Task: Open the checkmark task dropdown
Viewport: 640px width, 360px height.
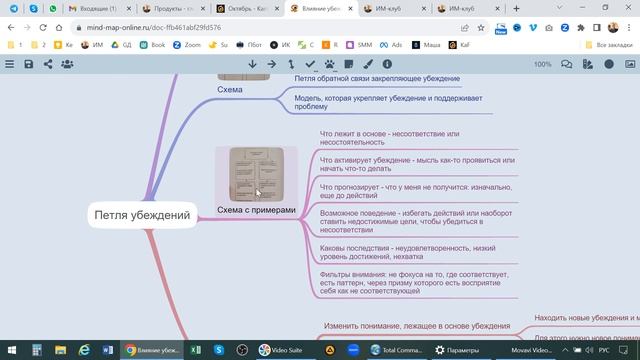Action: click(x=311, y=64)
